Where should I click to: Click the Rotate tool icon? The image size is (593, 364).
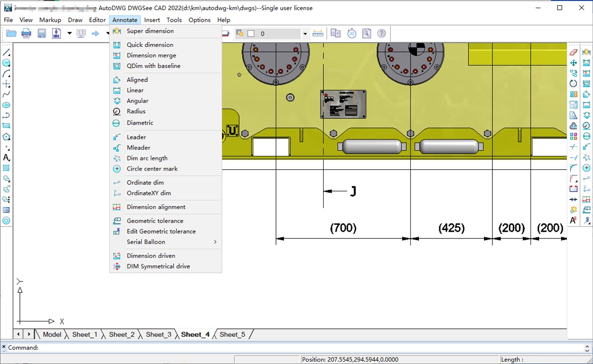[x=574, y=83]
